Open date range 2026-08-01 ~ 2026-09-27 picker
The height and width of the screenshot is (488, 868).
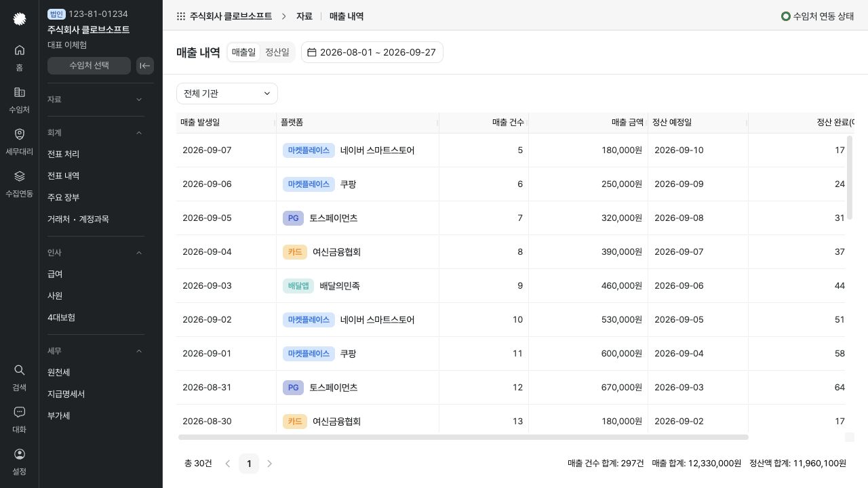point(372,52)
